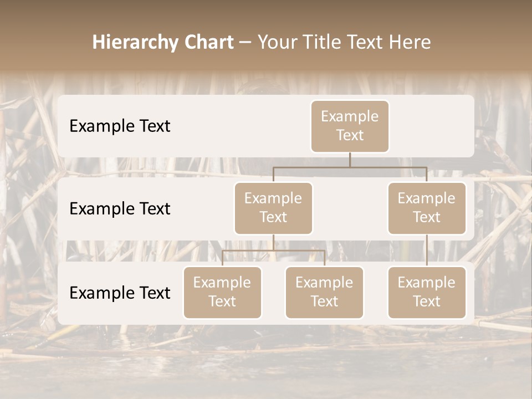Select the middle row "Example Text" label

[x=120, y=209]
